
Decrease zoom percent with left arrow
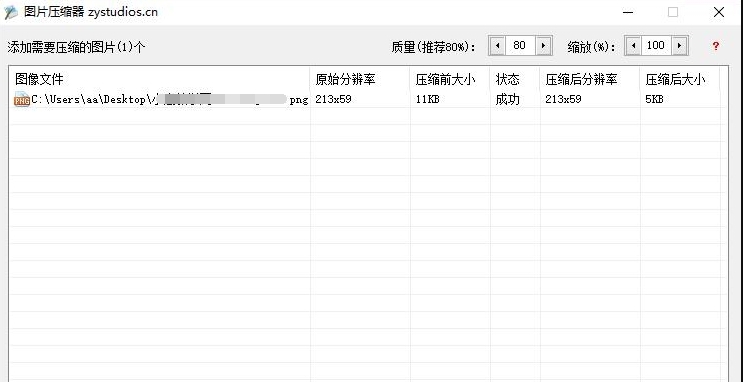pyautogui.click(x=633, y=46)
